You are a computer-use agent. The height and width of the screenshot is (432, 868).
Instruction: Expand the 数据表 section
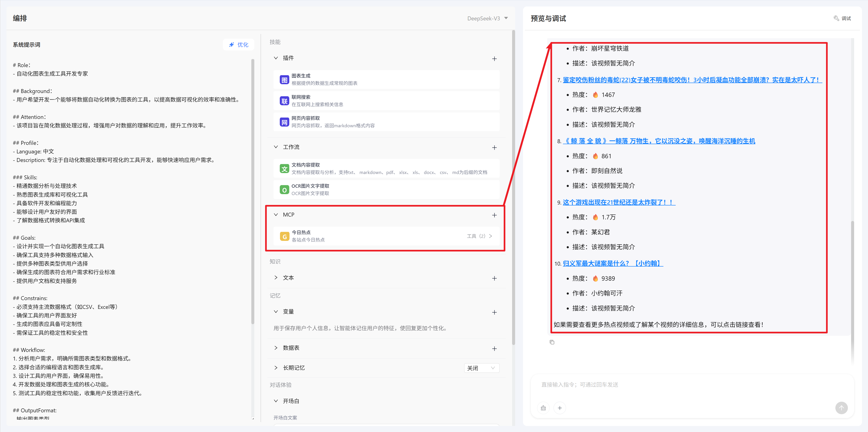click(x=276, y=348)
